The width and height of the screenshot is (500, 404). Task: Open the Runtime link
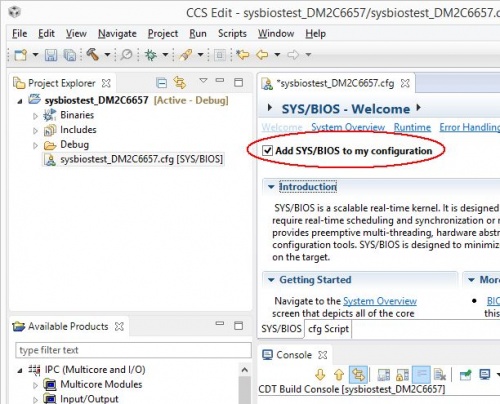412,127
